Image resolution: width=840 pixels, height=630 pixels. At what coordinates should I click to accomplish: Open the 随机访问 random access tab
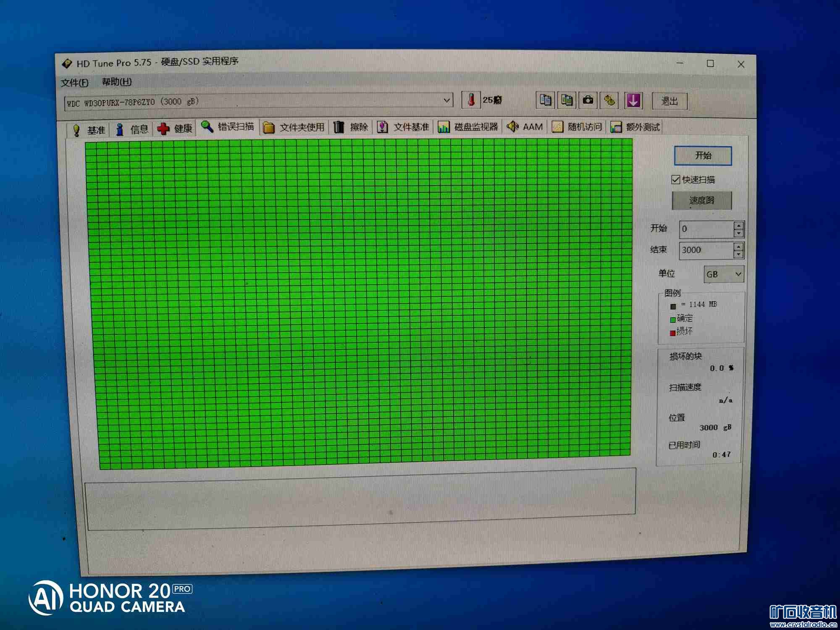(577, 126)
